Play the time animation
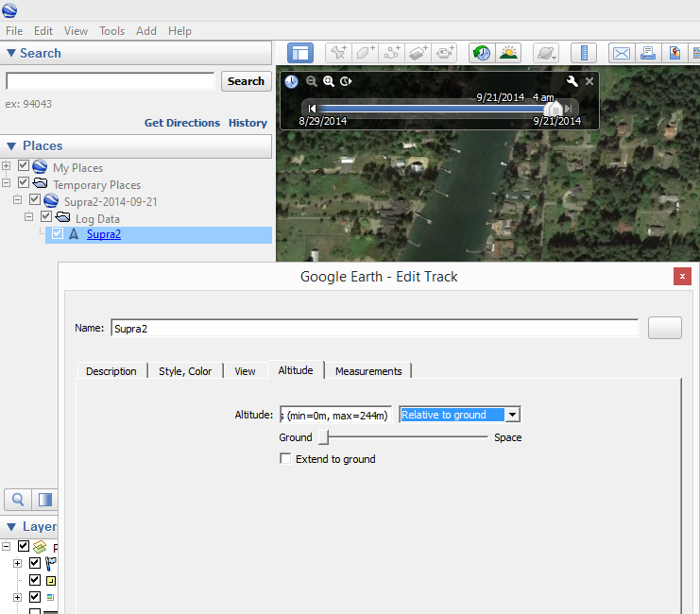 point(346,81)
